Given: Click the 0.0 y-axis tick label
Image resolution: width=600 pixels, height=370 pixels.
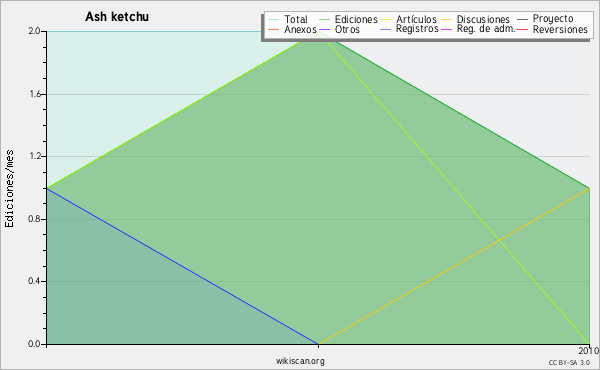Looking at the screenshot, I should click(34, 344).
